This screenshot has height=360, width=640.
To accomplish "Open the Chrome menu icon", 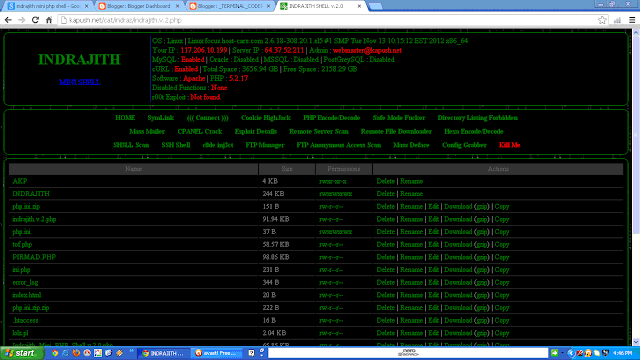I will click(x=632, y=20).
